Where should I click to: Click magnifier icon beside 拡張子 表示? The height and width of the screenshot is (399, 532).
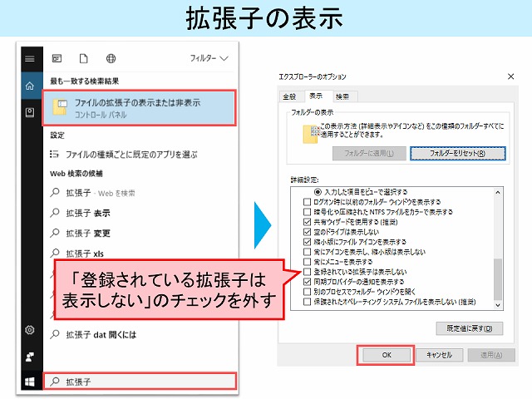tap(55, 213)
